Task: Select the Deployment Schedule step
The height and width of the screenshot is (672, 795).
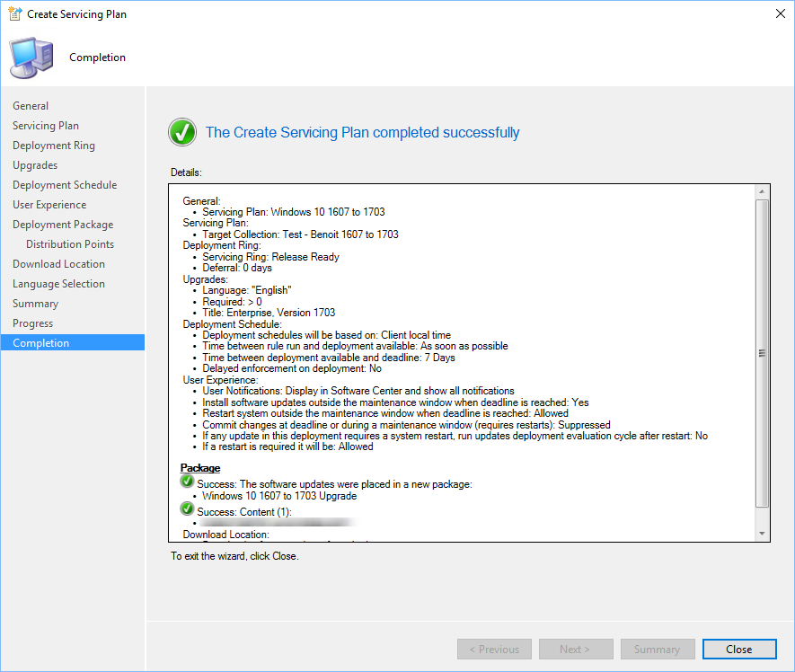Action: pos(65,185)
